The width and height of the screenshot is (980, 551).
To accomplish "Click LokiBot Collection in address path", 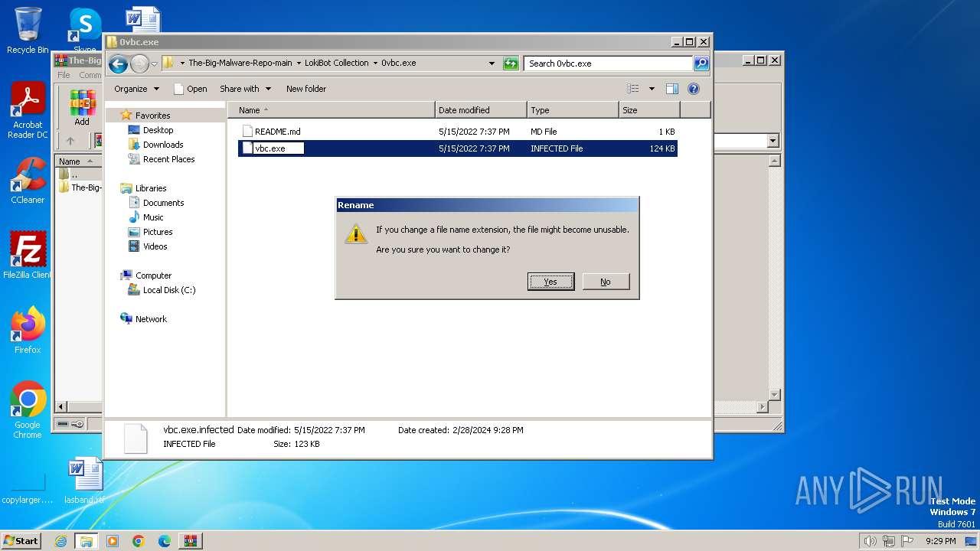I will 337,64.
